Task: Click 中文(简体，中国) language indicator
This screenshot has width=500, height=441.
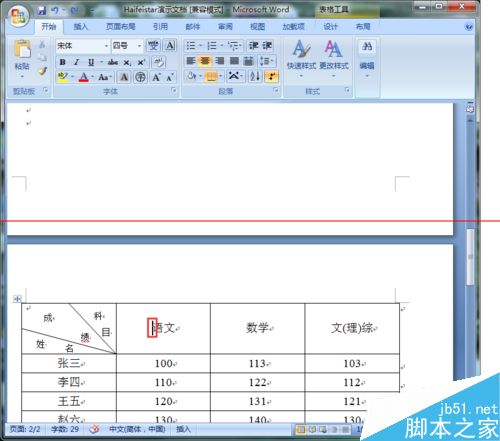Action: tap(137, 429)
